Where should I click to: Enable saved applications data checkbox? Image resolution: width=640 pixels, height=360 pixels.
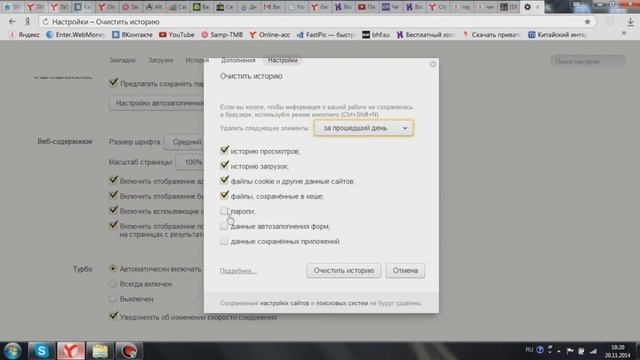[x=224, y=241]
